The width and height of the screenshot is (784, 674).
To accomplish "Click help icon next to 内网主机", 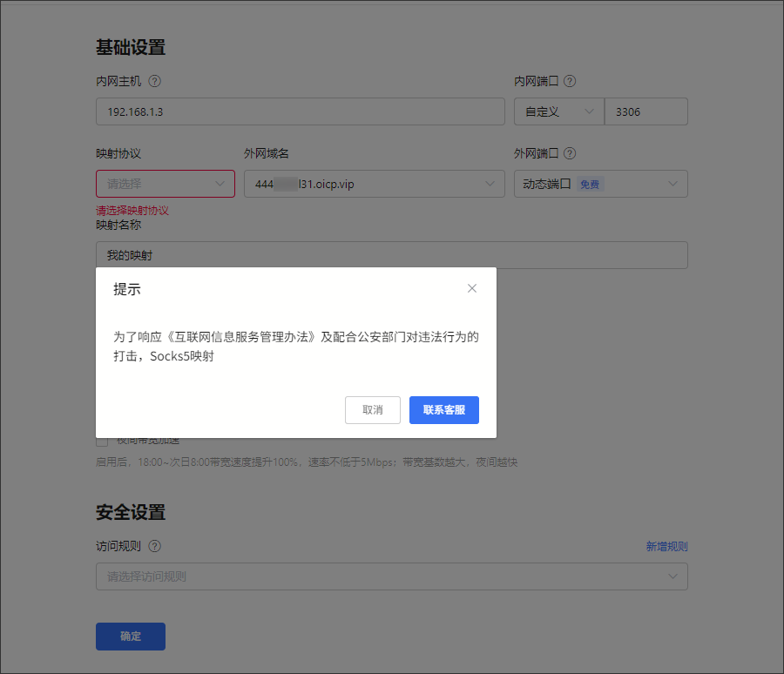I will [x=155, y=81].
